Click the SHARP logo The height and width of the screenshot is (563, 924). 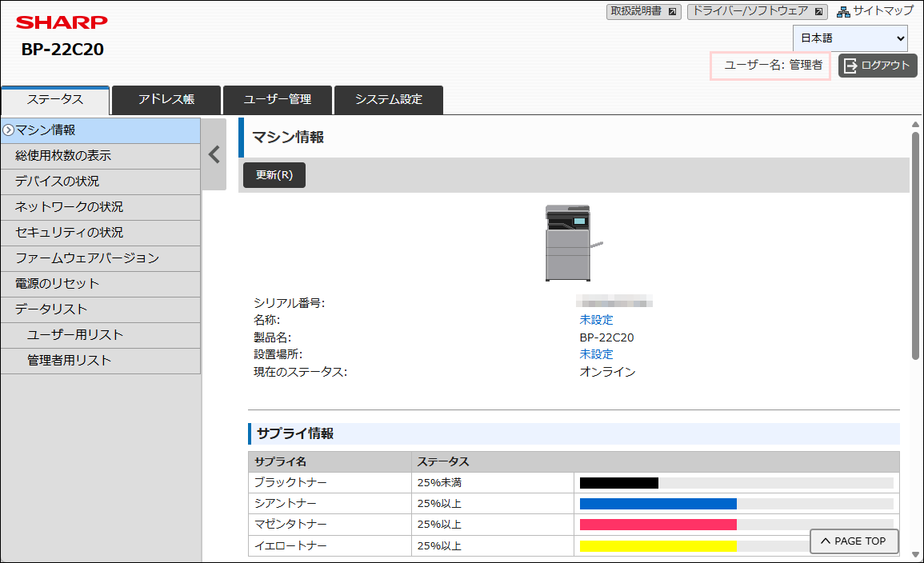click(62, 22)
